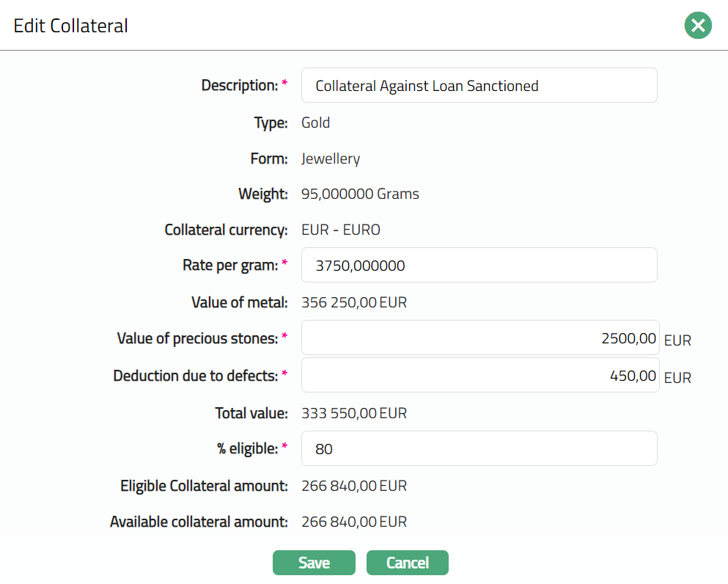Select the Value of precious stones field

coord(480,338)
